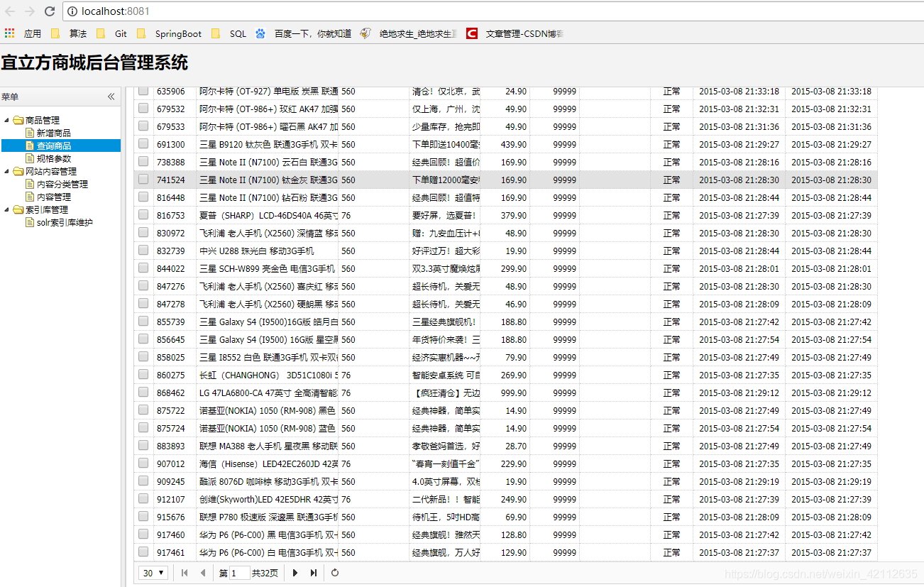
Task: Go to next page of results
Action: tap(295, 573)
